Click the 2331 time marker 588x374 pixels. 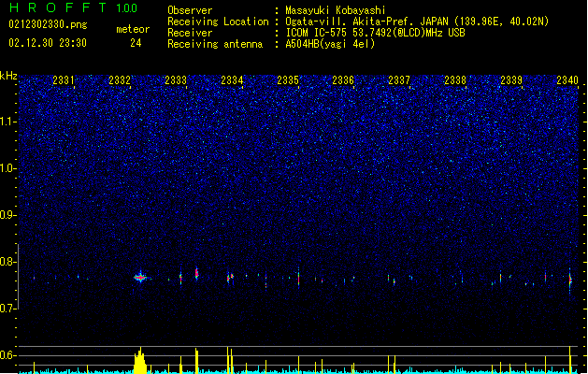[x=64, y=80]
